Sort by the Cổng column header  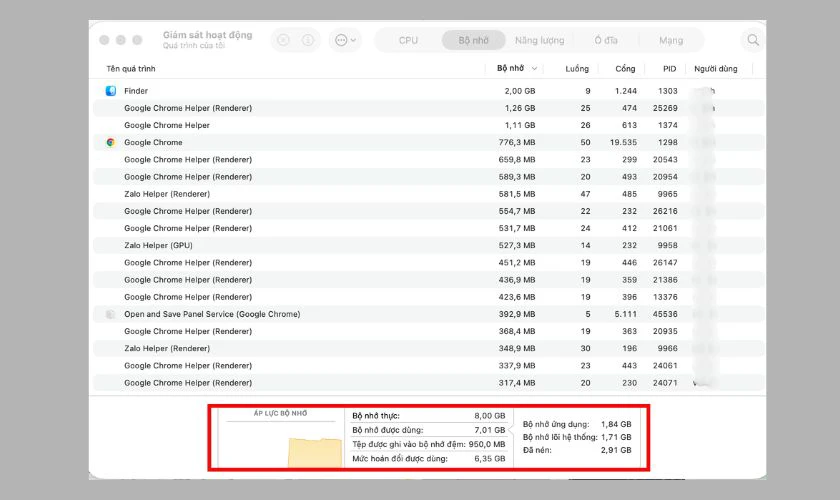(x=625, y=69)
